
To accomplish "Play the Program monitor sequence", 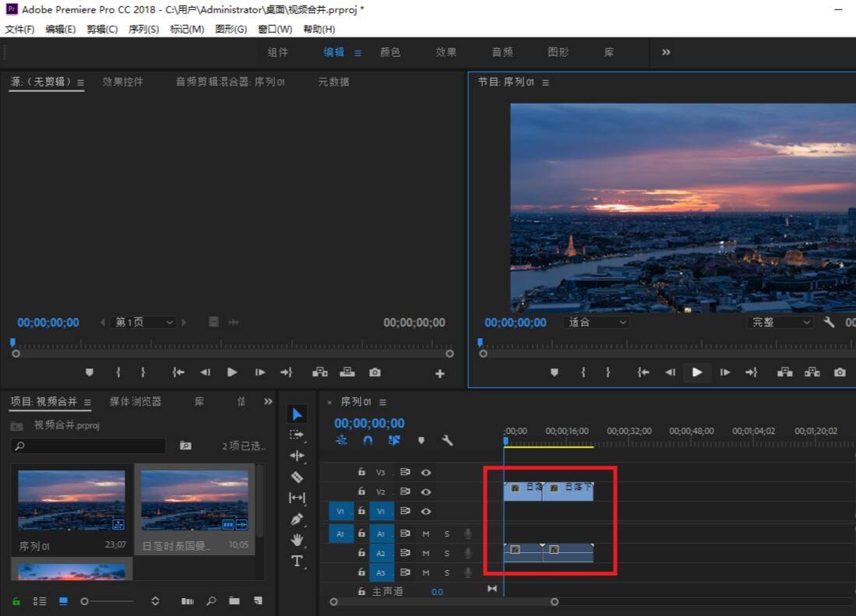I will (697, 372).
